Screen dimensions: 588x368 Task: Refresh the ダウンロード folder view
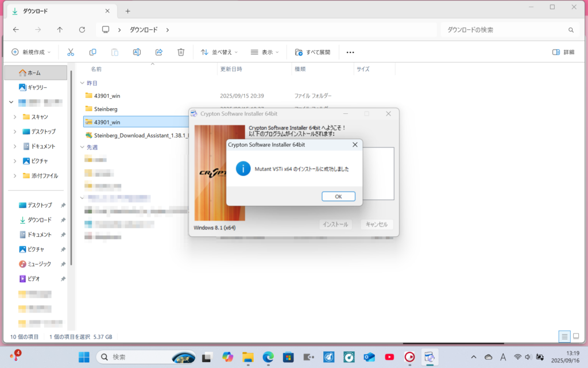82,29
